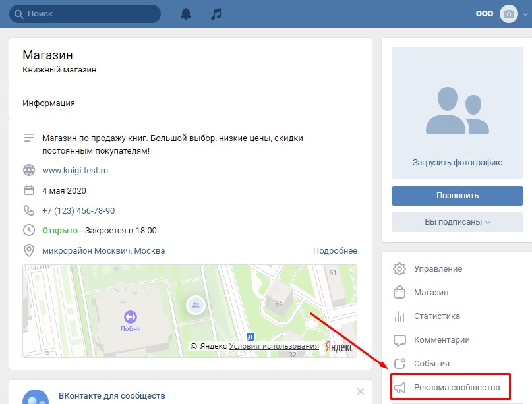This screenshot has width=532, height=404.
Task: Close the ВКонтакте для сообществ banner
Action: pyautogui.click(x=360, y=391)
